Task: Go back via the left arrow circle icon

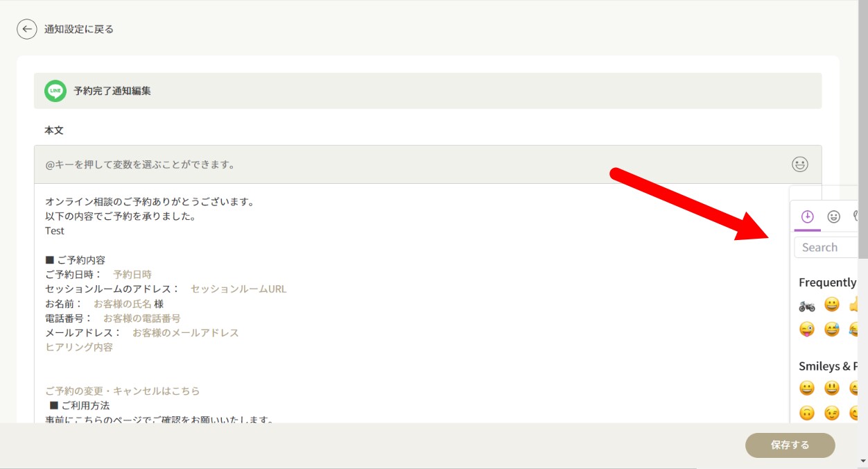Action: click(x=27, y=29)
